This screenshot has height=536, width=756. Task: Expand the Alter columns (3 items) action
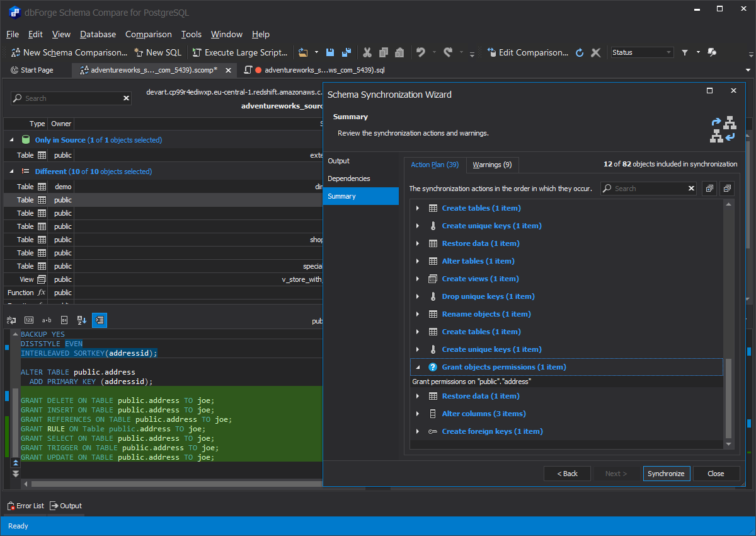tap(418, 414)
